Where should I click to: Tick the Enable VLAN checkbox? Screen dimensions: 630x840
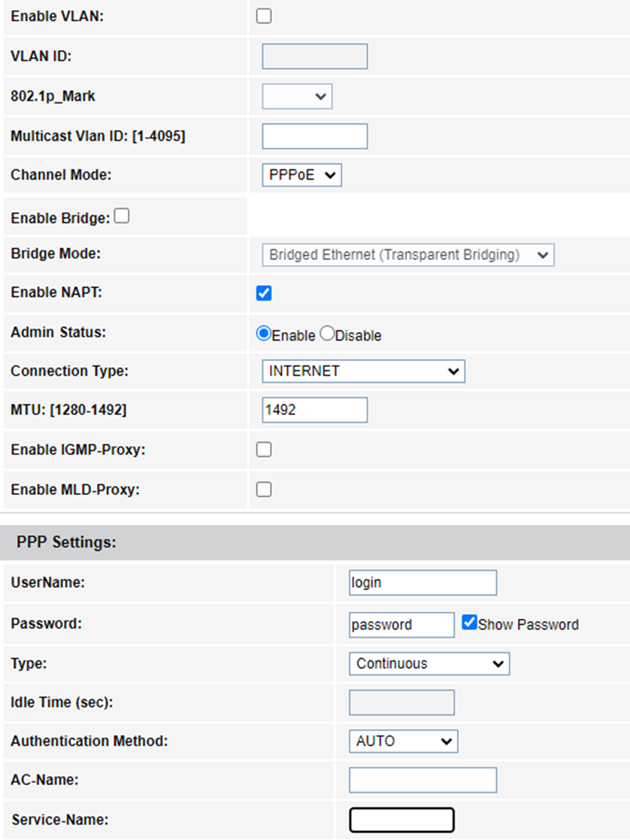pos(264,17)
